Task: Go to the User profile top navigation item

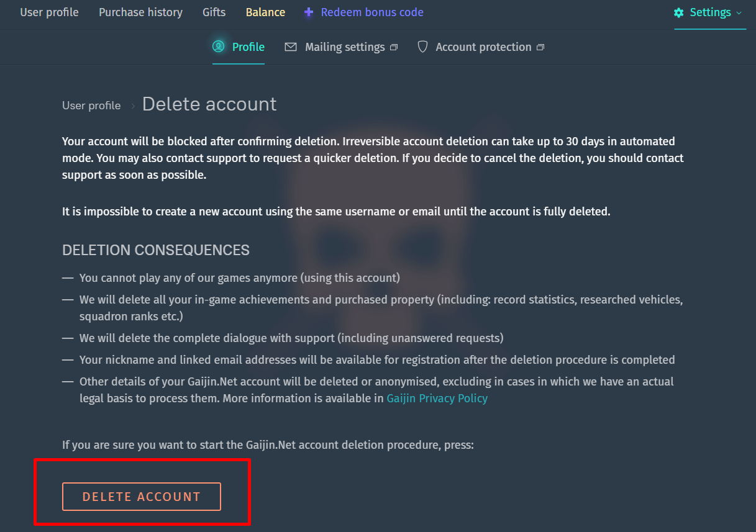Action: tap(49, 12)
